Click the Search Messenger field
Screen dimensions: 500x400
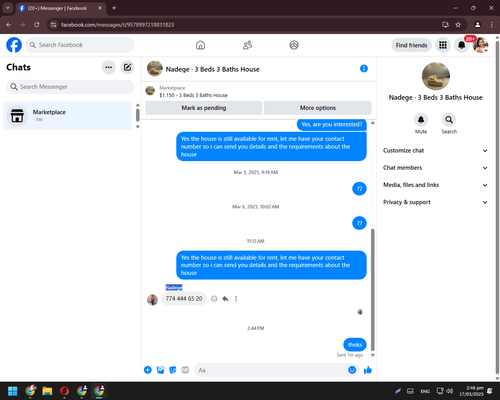(70, 87)
